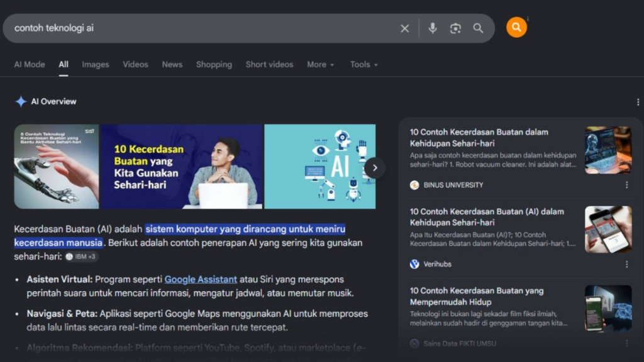Click the 'AI Overview' heading text
This screenshot has width=644, height=362.
click(53, 101)
